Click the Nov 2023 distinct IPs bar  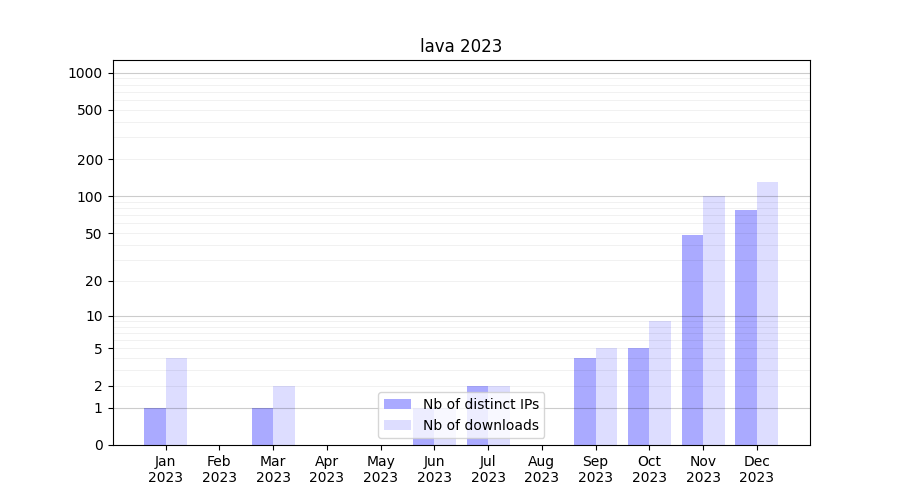click(x=692, y=340)
